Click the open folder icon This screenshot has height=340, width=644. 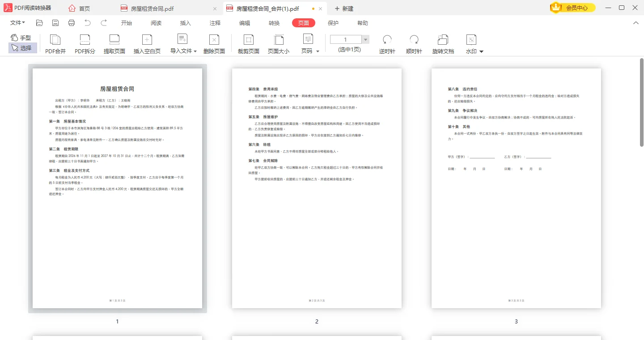pyautogui.click(x=39, y=23)
